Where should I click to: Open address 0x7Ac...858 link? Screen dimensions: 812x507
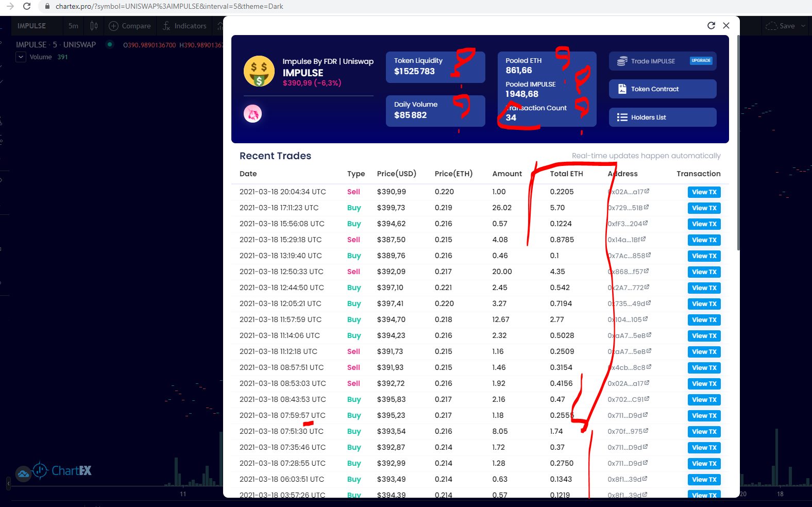pyautogui.click(x=629, y=256)
